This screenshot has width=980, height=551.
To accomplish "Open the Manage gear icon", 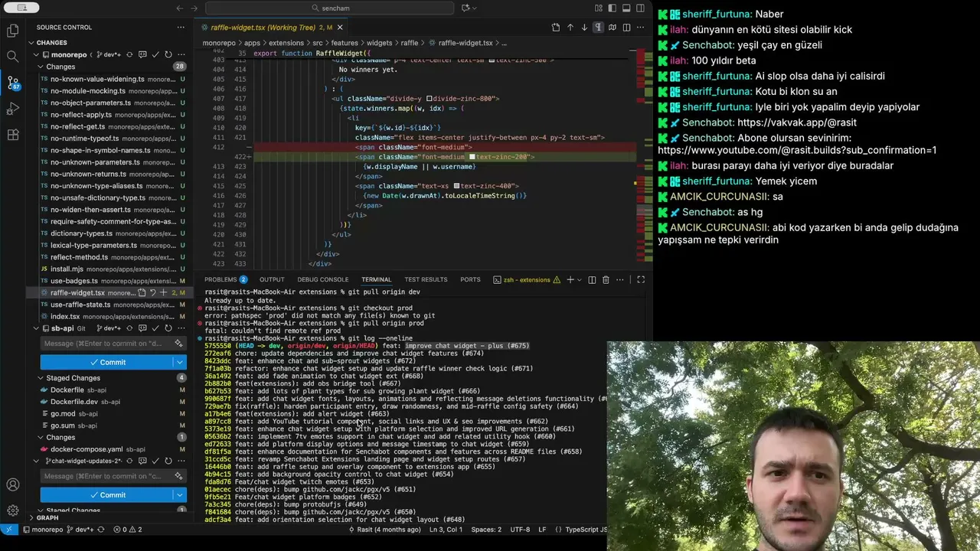I will (12, 510).
